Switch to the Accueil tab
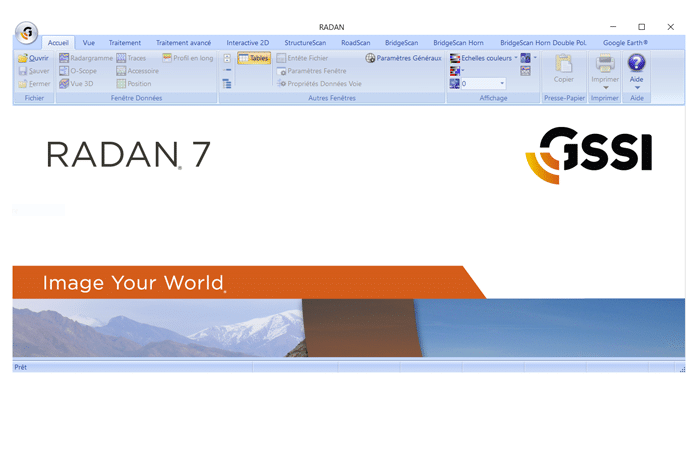Viewport: 700px width, 450px height. [x=58, y=43]
